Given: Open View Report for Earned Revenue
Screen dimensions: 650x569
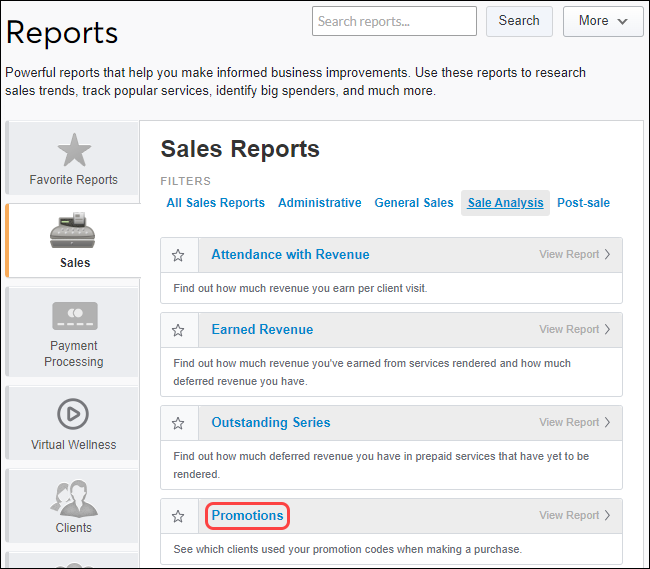Looking at the screenshot, I should tap(574, 330).
